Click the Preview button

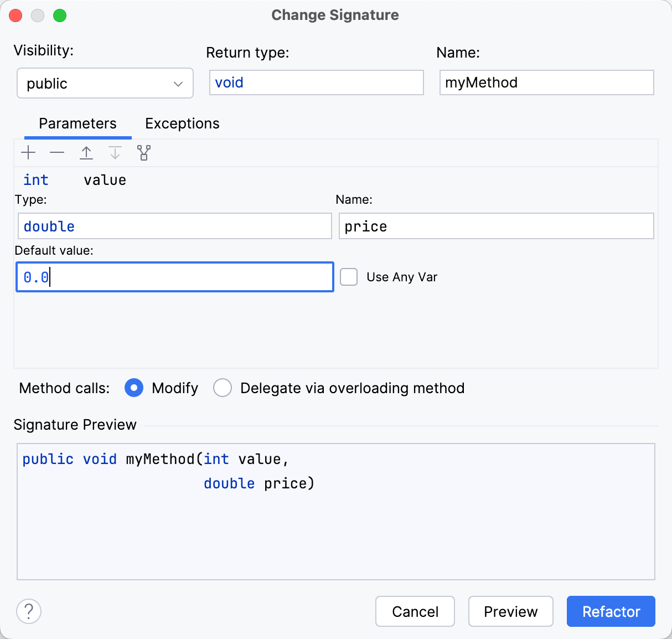510,611
